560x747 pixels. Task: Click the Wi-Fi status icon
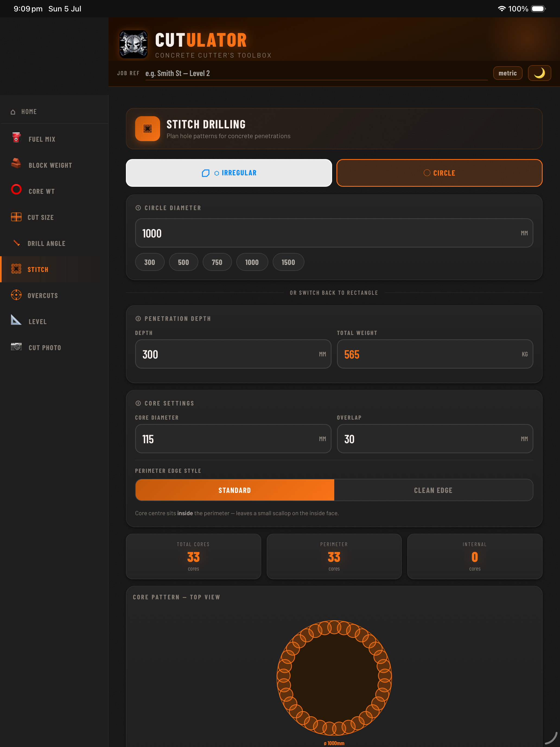click(502, 9)
